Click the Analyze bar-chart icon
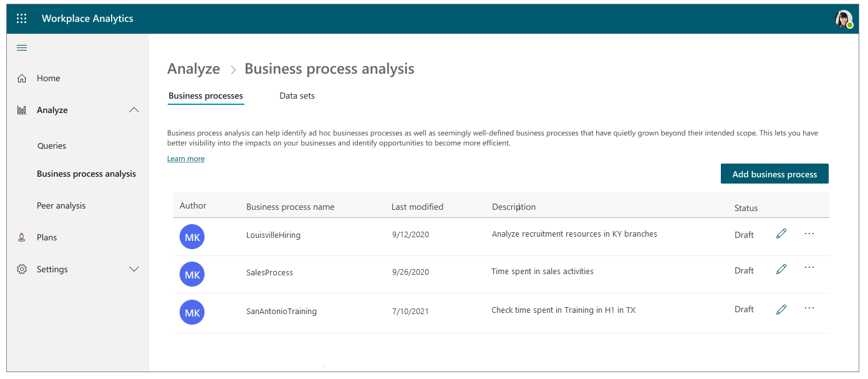Image resolution: width=868 pixels, height=379 pixels. (22, 110)
